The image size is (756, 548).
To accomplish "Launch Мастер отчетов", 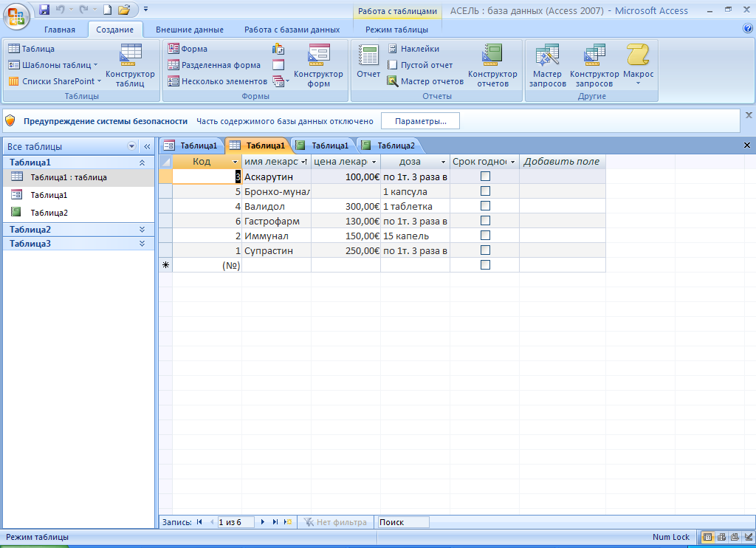I will 425,81.
